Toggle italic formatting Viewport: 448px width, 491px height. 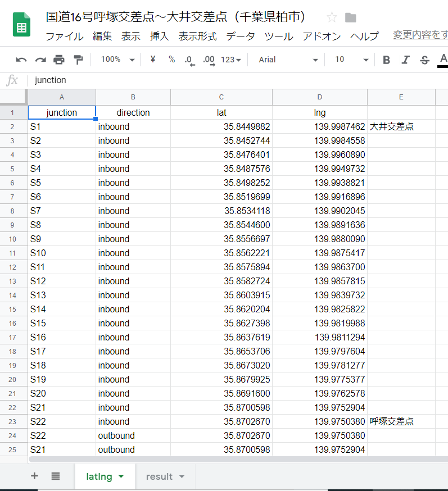click(406, 60)
